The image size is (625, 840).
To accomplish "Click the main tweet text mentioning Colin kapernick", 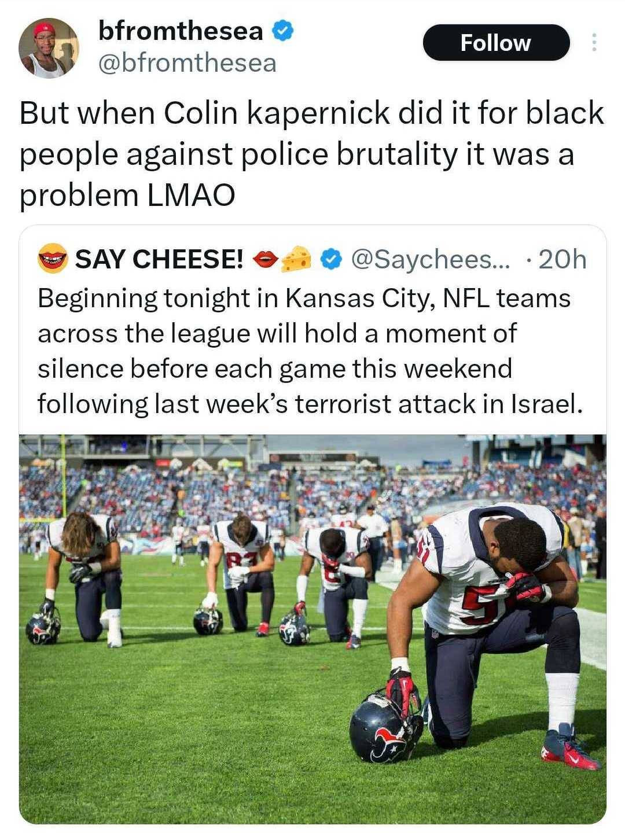I will point(311,154).
